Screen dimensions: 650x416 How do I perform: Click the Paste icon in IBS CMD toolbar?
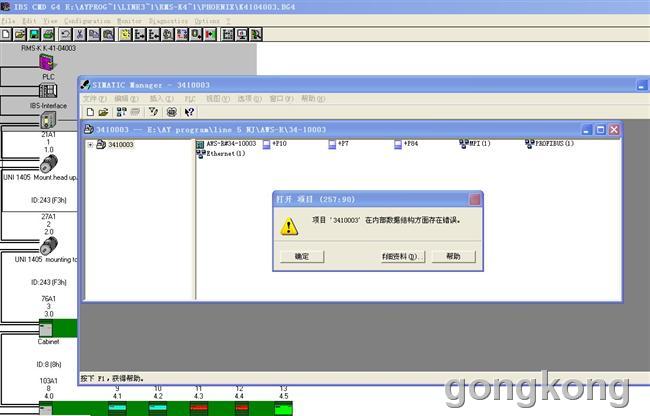[108, 34]
